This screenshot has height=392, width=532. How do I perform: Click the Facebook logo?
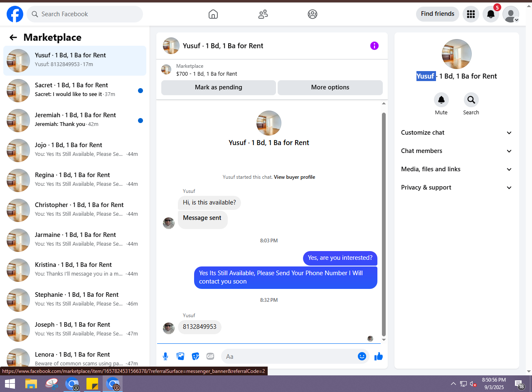pyautogui.click(x=15, y=14)
